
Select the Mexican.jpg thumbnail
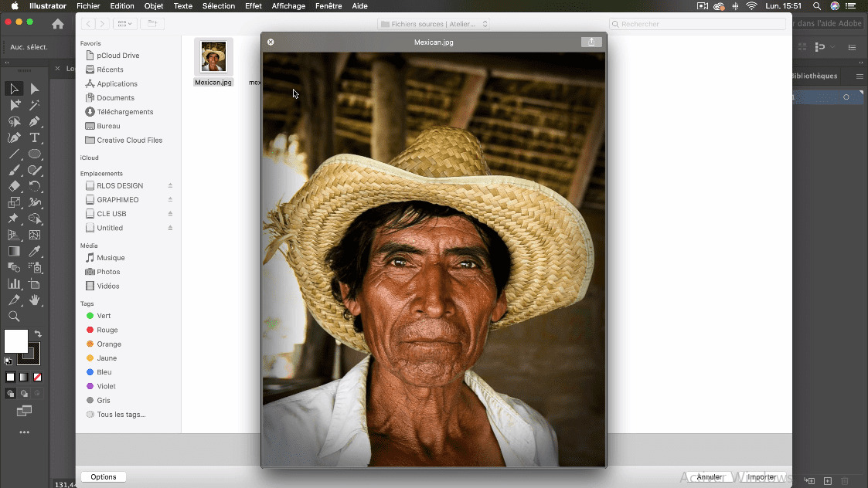tap(213, 57)
